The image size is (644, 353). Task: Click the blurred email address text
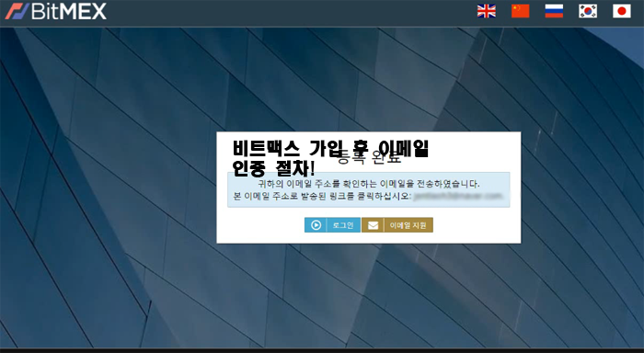[457, 196]
